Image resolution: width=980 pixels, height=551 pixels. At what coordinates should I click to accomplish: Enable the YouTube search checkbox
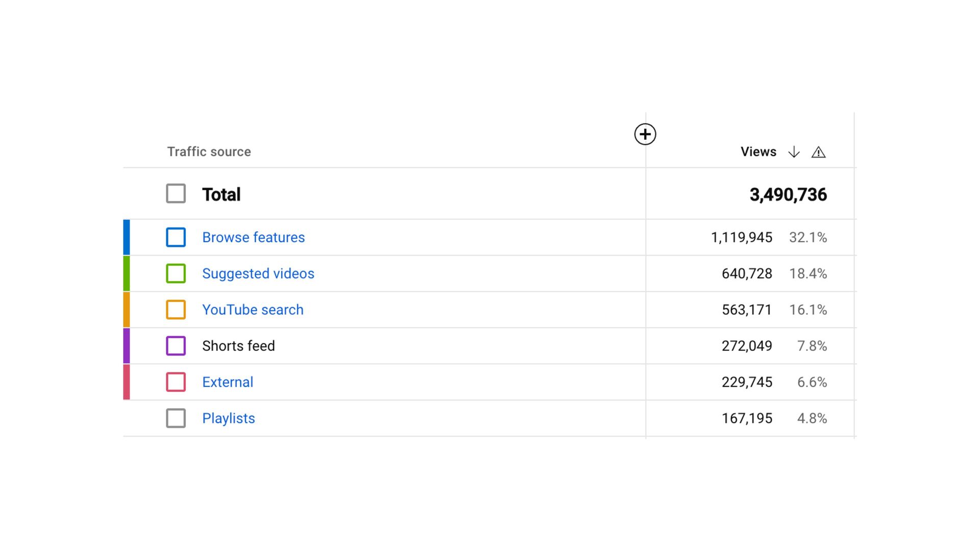176,310
